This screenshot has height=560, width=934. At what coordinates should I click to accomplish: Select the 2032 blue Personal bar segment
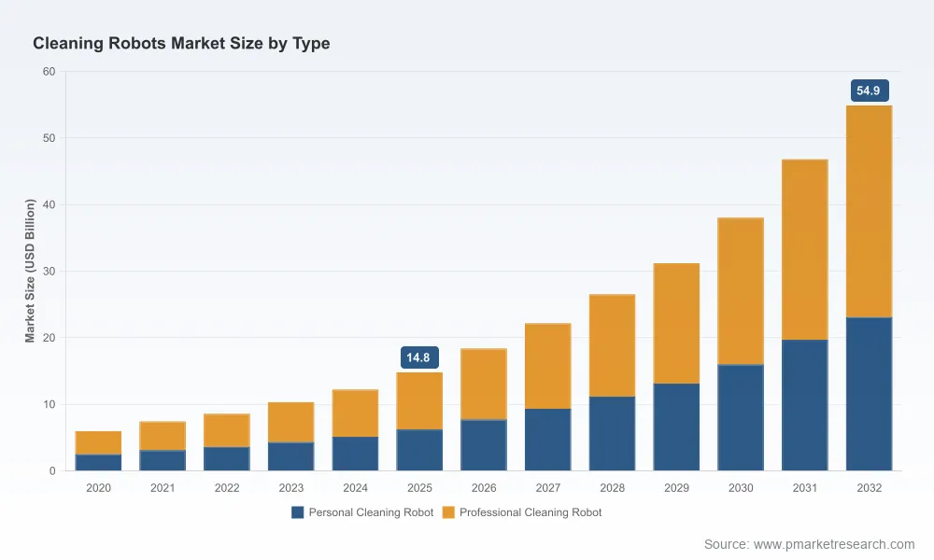click(869, 394)
